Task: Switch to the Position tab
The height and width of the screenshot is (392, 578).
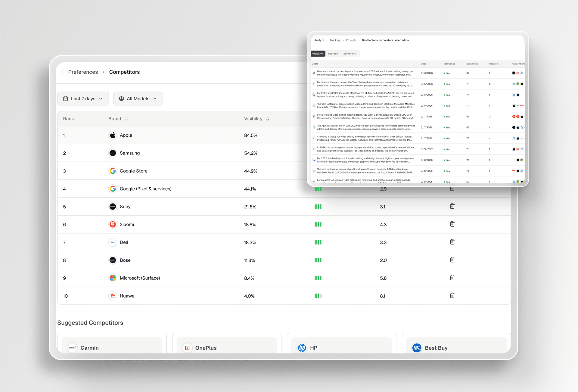Action: pyautogui.click(x=333, y=54)
